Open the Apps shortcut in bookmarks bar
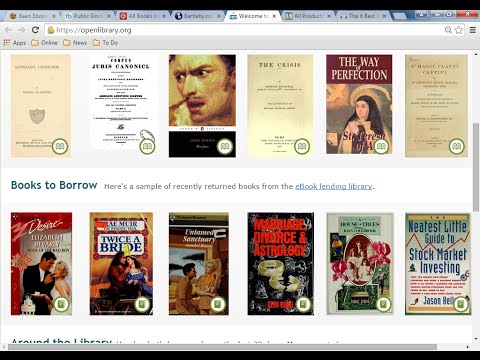 (15, 43)
